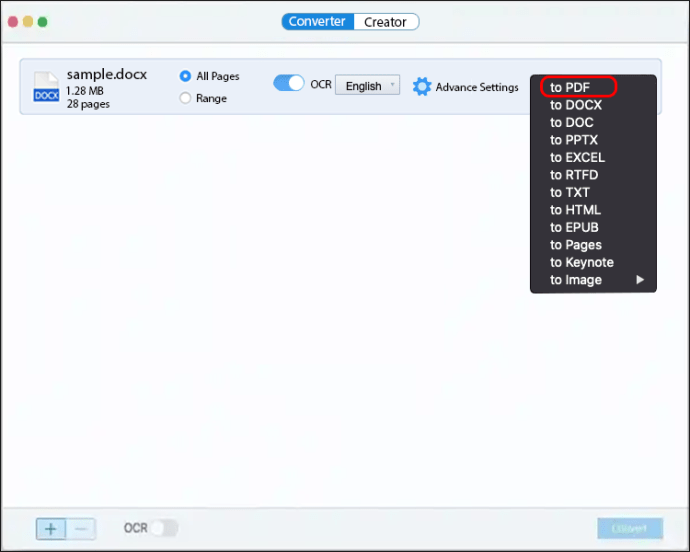
Task: Choose to TXT from format menu
Action: pyautogui.click(x=592, y=192)
